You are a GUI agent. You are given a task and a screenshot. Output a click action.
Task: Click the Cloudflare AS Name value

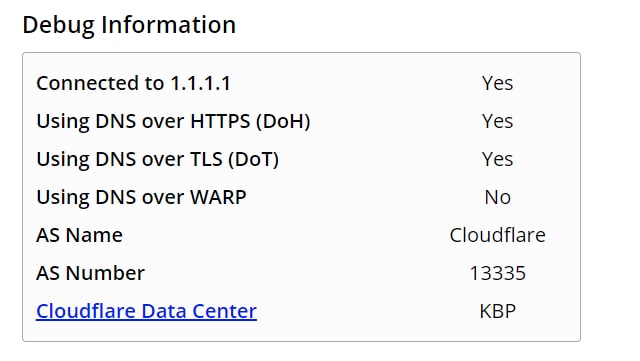point(498,235)
